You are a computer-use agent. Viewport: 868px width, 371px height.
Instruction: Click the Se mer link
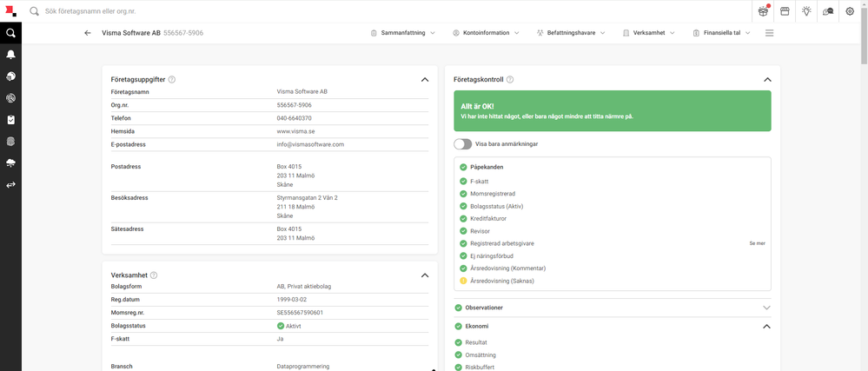click(x=757, y=243)
